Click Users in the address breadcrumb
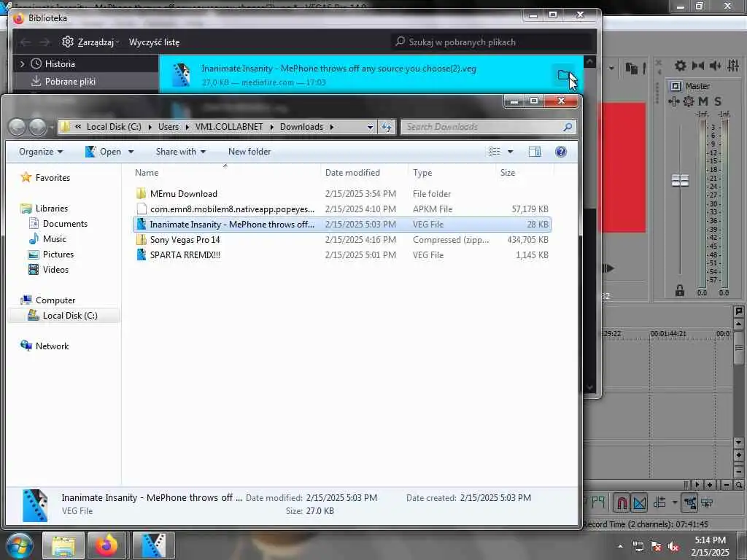Screen dimensions: 747x560 [x=169, y=127]
